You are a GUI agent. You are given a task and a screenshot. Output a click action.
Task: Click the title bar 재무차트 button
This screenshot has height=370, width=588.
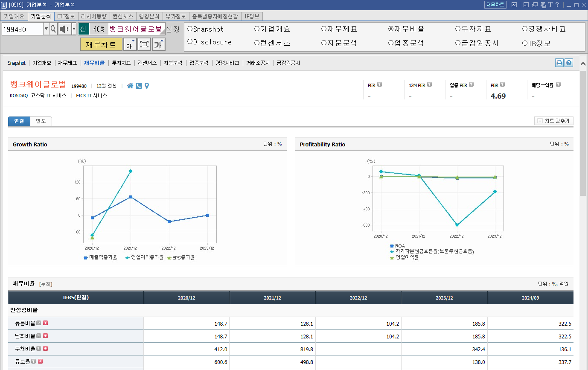tap(495, 5)
